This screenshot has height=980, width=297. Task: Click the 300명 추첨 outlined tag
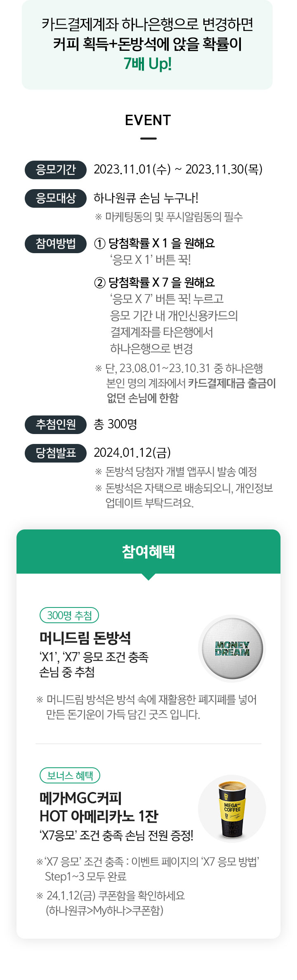coord(69,615)
